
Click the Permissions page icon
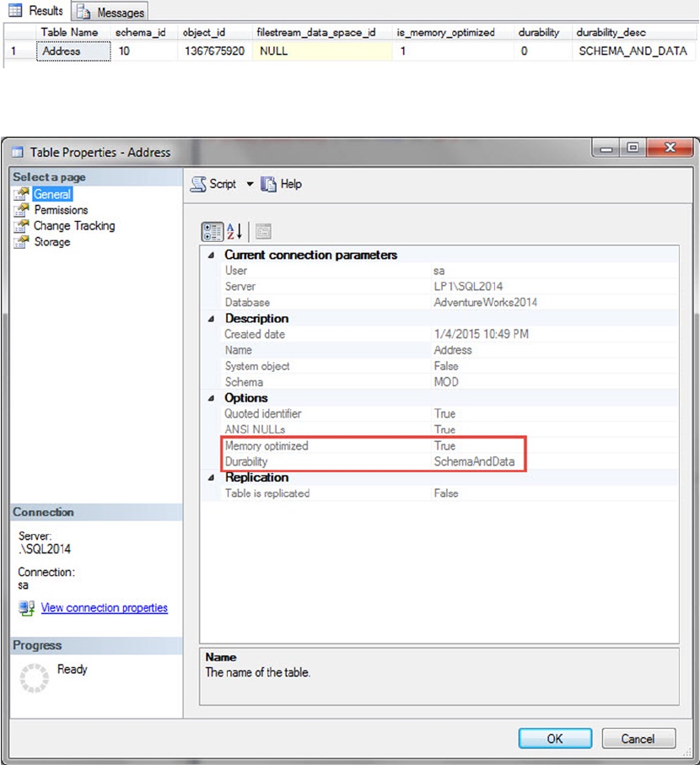(x=21, y=210)
